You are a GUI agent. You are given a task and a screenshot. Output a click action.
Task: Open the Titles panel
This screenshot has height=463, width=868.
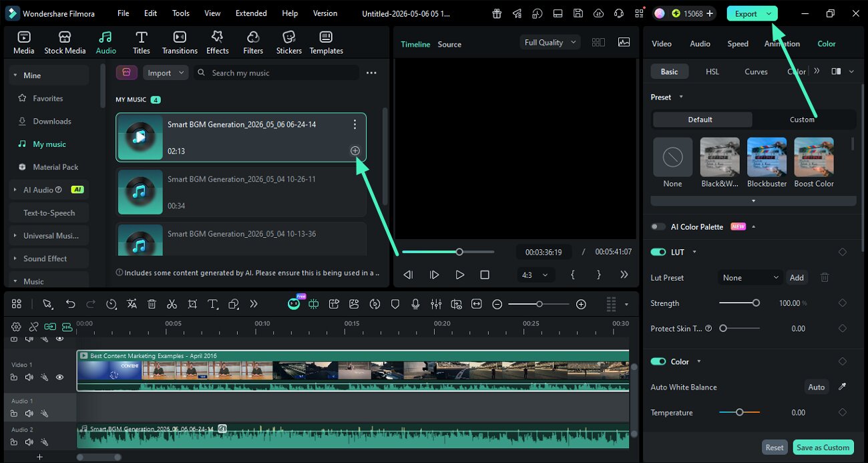click(141, 43)
